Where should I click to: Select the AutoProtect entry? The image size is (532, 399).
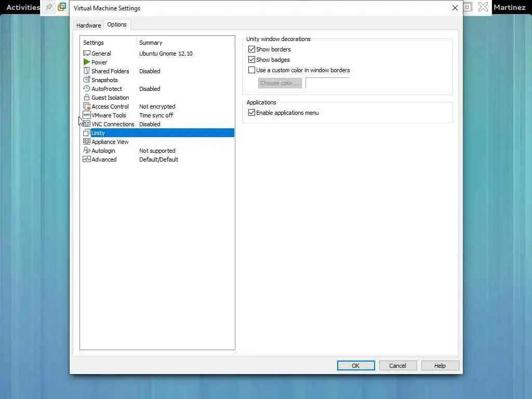tap(107, 89)
